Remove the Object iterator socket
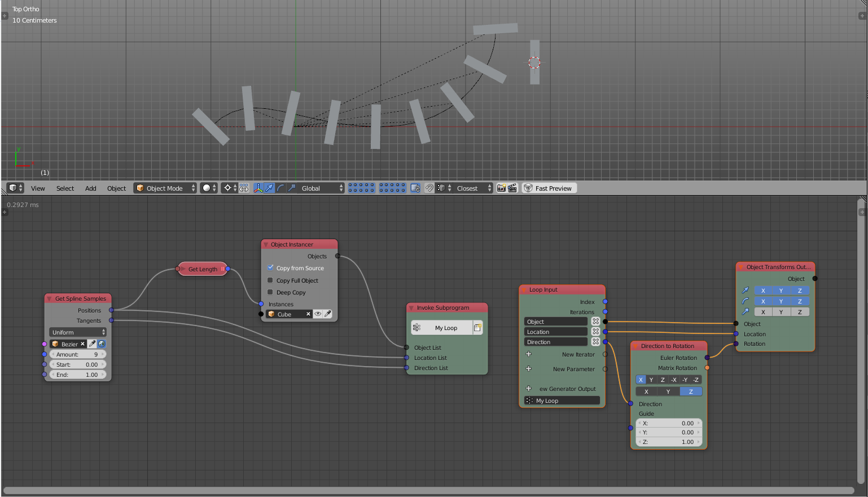Image resolution: width=868 pixels, height=497 pixels. click(x=595, y=322)
